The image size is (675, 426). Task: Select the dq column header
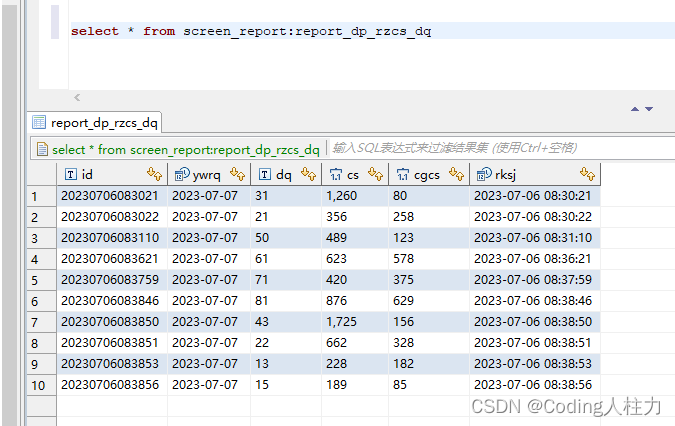[x=286, y=174]
